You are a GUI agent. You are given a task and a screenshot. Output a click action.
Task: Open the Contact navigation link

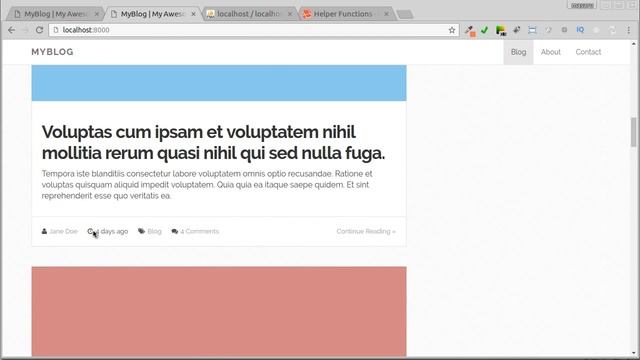588,52
